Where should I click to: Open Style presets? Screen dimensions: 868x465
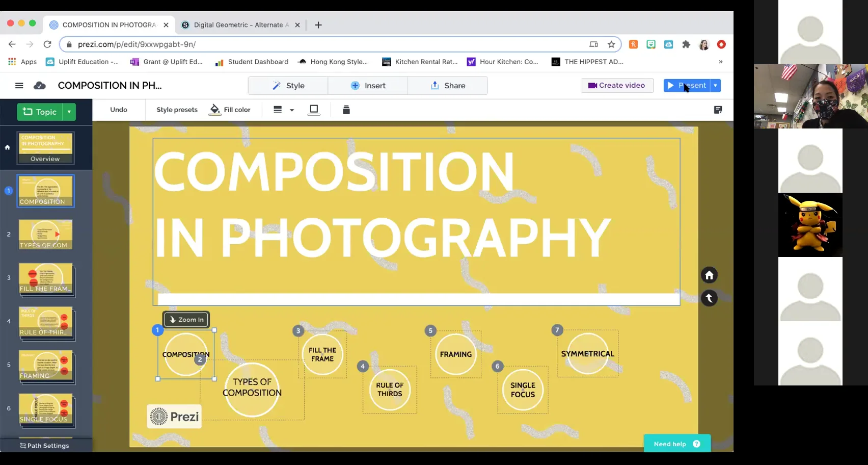[x=177, y=110]
